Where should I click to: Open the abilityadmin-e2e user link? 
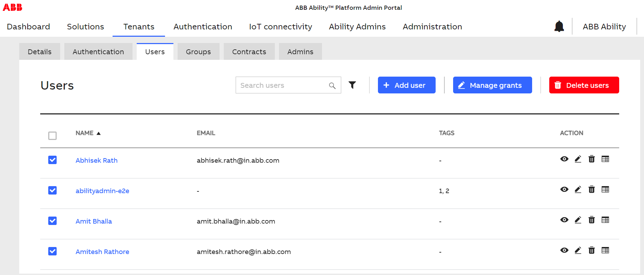pyautogui.click(x=102, y=191)
